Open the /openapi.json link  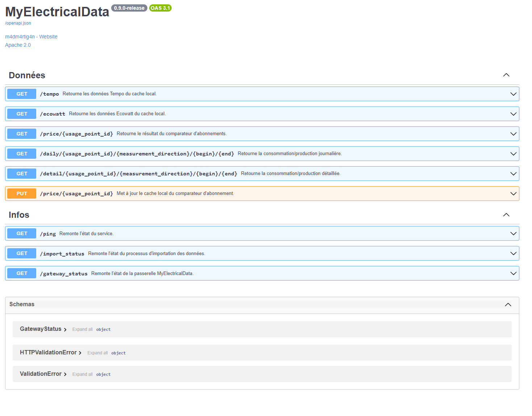(x=18, y=23)
